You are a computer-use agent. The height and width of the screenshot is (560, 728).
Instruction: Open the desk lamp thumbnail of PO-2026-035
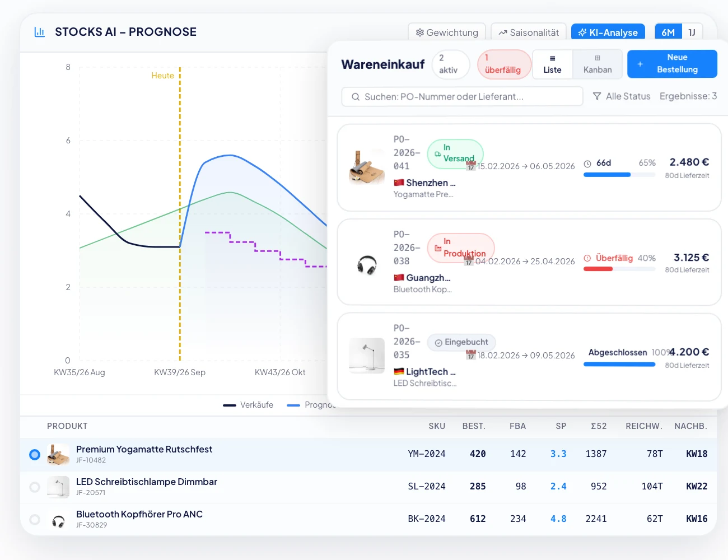pyautogui.click(x=367, y=356)
